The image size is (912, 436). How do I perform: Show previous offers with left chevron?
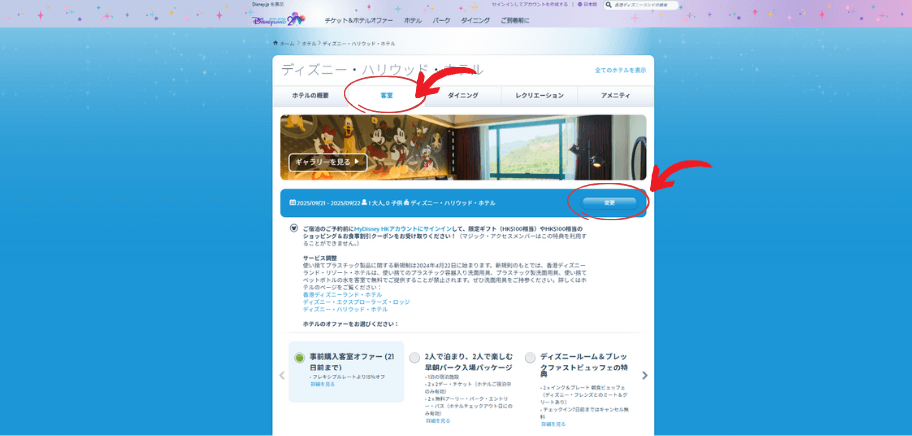coord(282,376)
